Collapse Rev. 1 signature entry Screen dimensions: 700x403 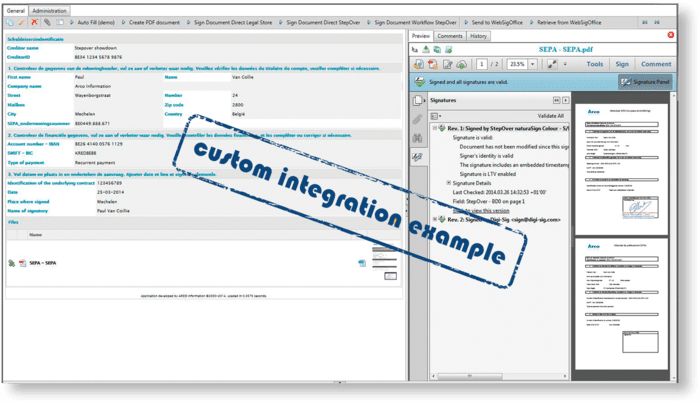coord(433,128)
